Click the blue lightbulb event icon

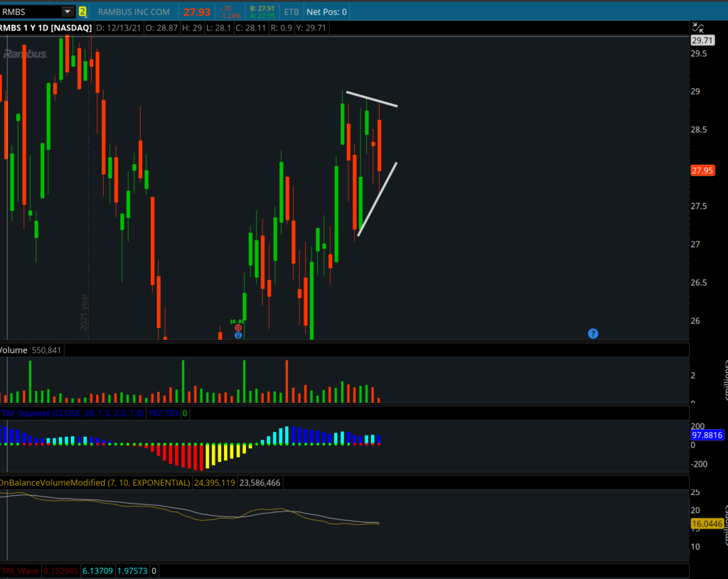click(238, 335)
